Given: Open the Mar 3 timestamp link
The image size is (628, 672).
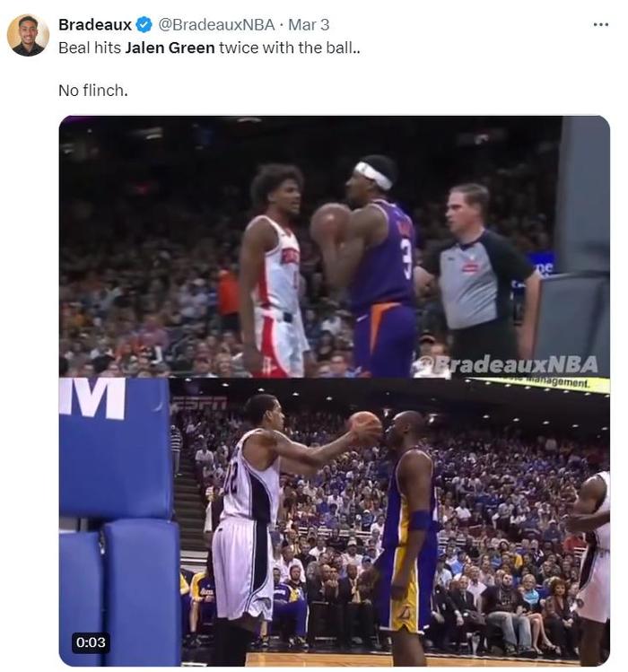Looking at the screenshot, I should point(309,25).
